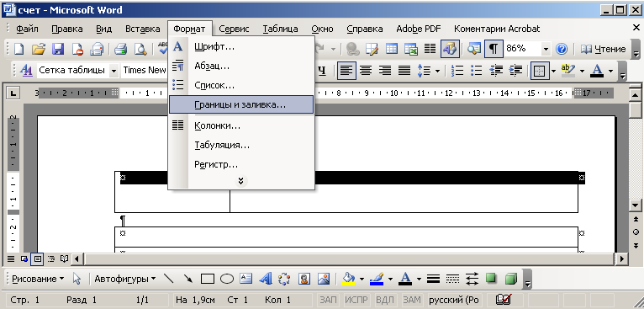Click the Insert Table icon
Image resolution: width=644 pixels, height=309 pixels.
[x=392, y=49]
